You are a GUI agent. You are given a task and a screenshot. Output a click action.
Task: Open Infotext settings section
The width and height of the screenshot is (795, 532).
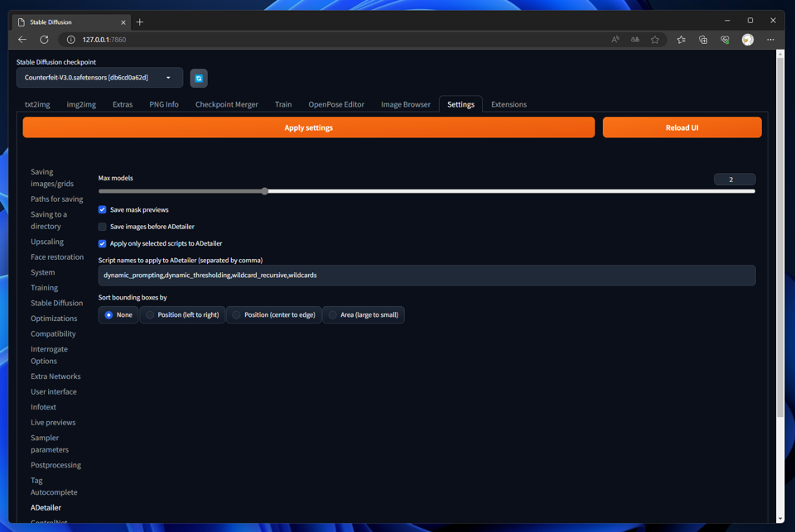[x=44, y=407]
